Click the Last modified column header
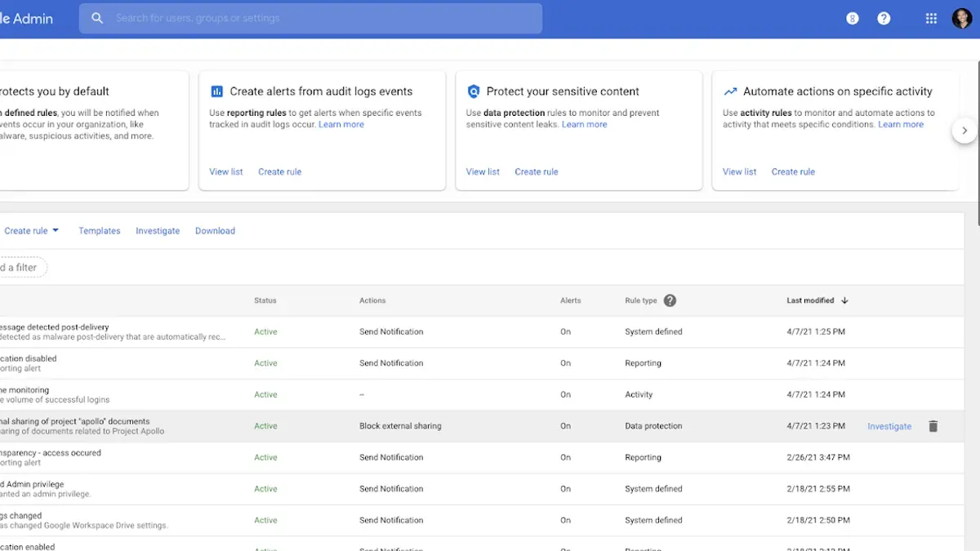This screenshot has width=980, height=551. [810, 300]
